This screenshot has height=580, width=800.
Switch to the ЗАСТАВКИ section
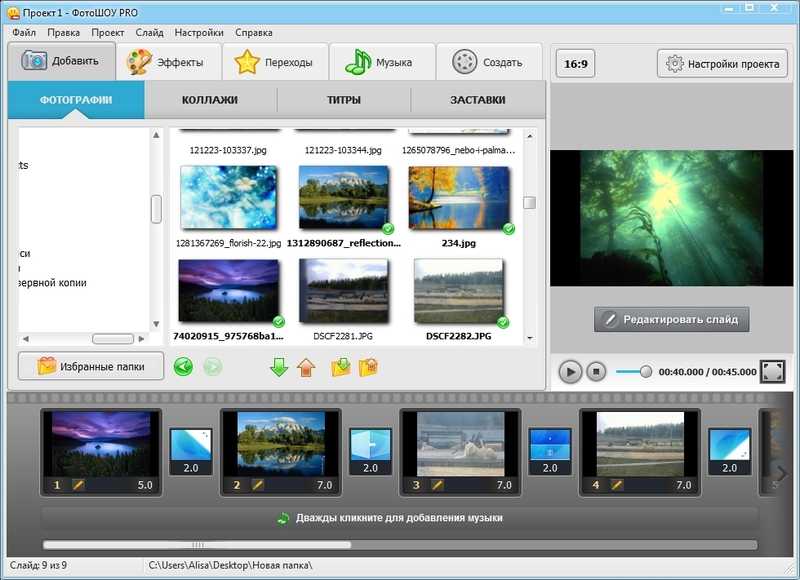(x=478, y=100)
